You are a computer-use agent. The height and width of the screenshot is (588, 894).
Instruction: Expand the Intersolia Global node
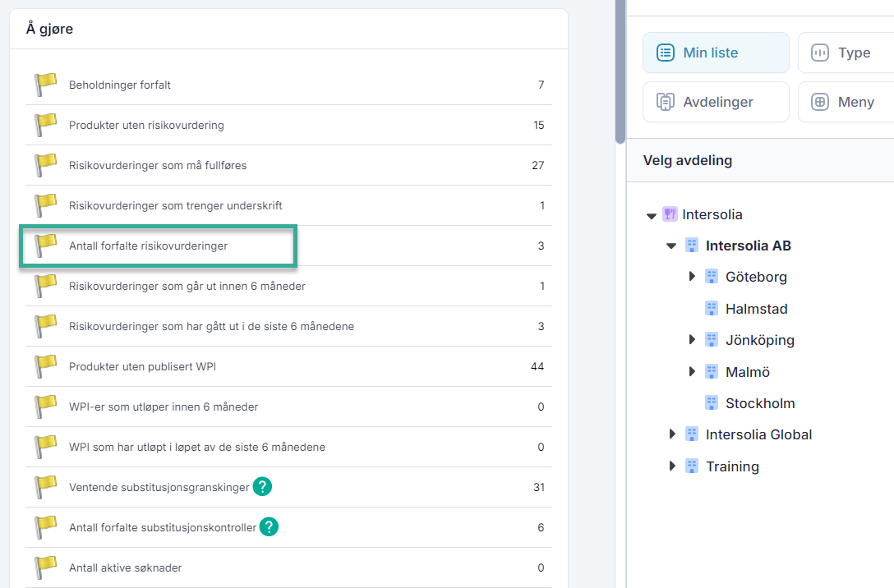672,434
